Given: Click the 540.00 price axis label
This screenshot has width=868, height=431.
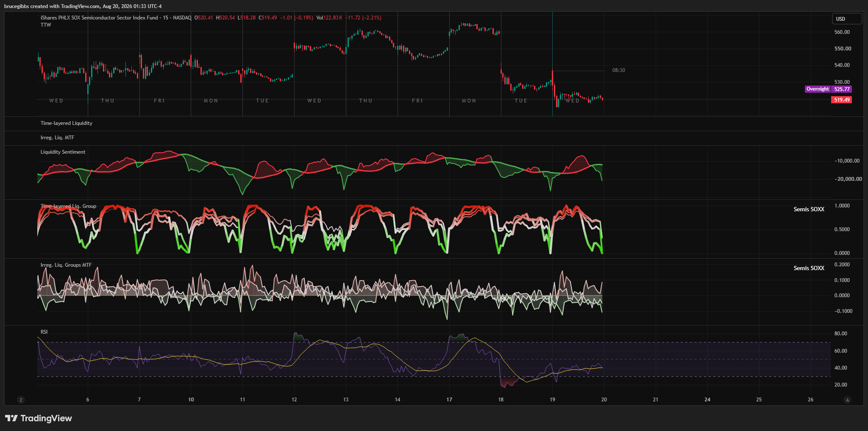Looking at the screenshot, I should point(842,65).
